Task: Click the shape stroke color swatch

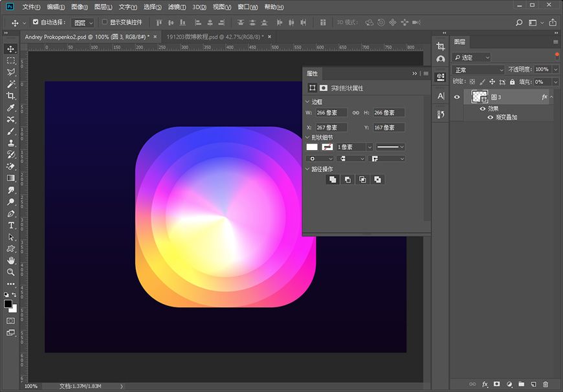Action: point(327,147)
